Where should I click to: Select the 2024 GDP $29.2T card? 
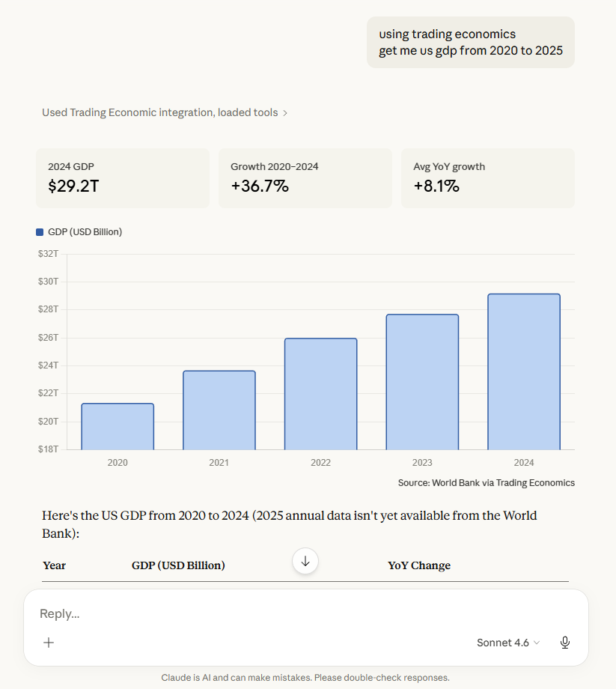click(x=123, y=178)
